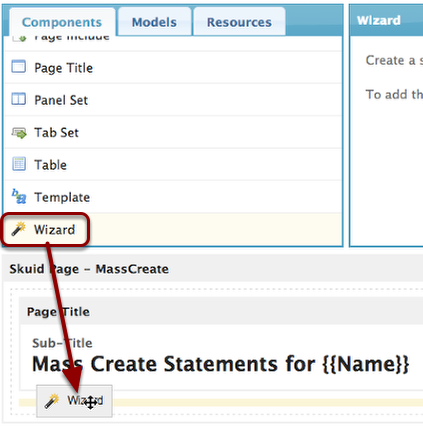423x436 pixels.
Task: Switch to the Models tab
Action: pos(154,22)
